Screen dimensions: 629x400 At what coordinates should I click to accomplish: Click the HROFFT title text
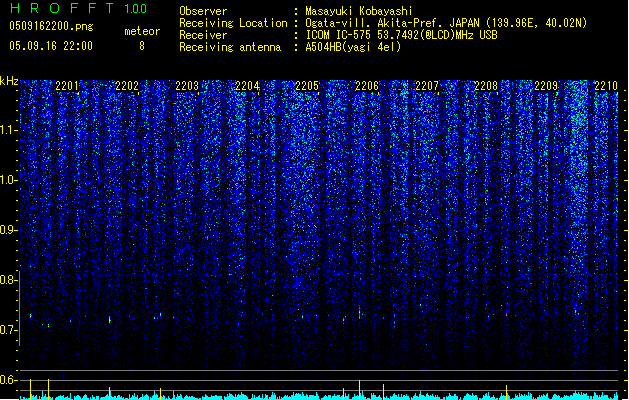pyautogui.click(x=62, y=8)
